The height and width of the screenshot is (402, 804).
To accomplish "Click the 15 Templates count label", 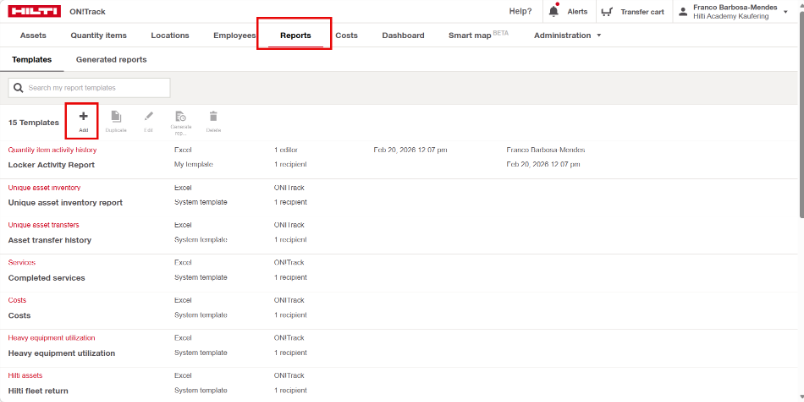I will click(33, 123).
